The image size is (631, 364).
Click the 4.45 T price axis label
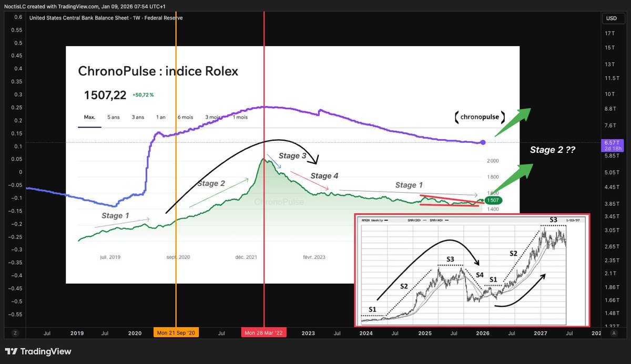[x=612, y=187]
